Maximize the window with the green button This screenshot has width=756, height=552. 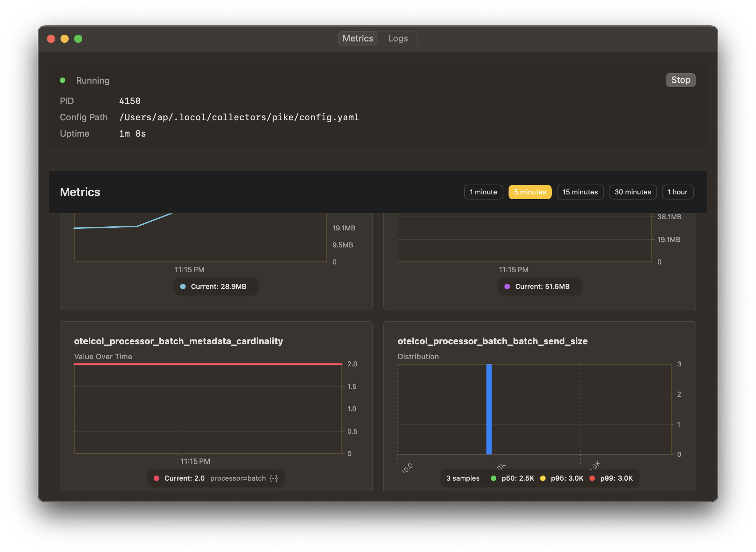[78, 39]
